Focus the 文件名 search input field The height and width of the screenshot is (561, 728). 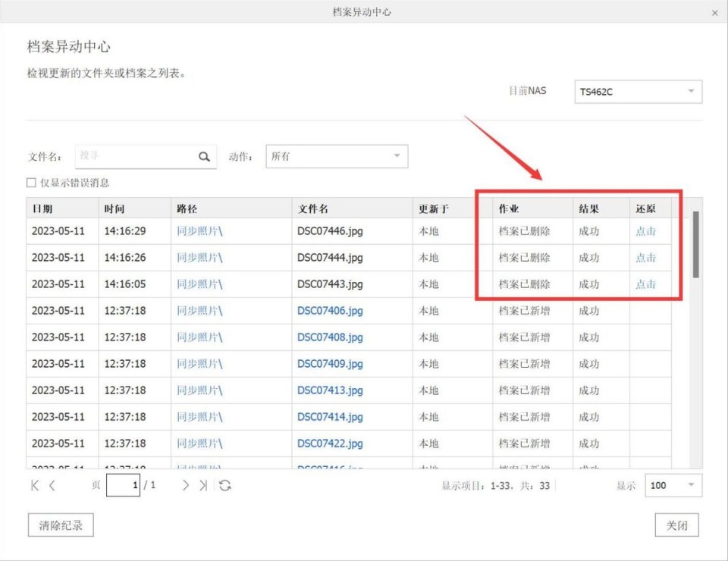(x=136, y=156)
